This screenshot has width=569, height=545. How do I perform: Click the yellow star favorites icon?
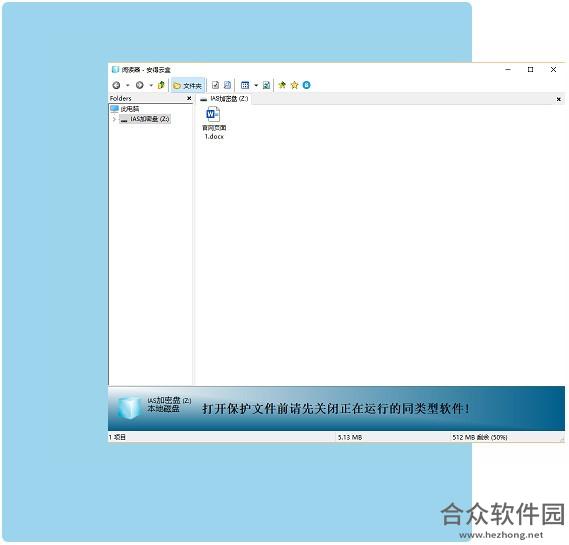click(294, 85)
